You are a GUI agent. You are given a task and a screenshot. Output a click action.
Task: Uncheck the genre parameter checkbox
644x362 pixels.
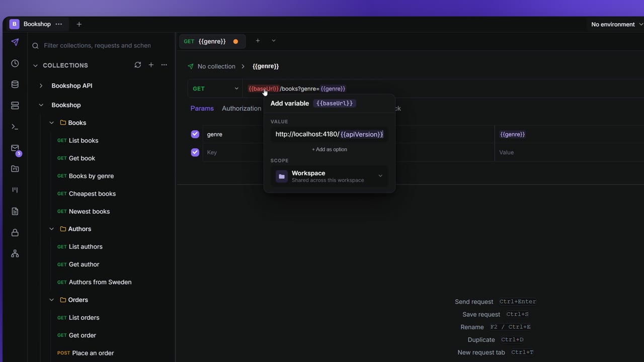tap(195, 134)
